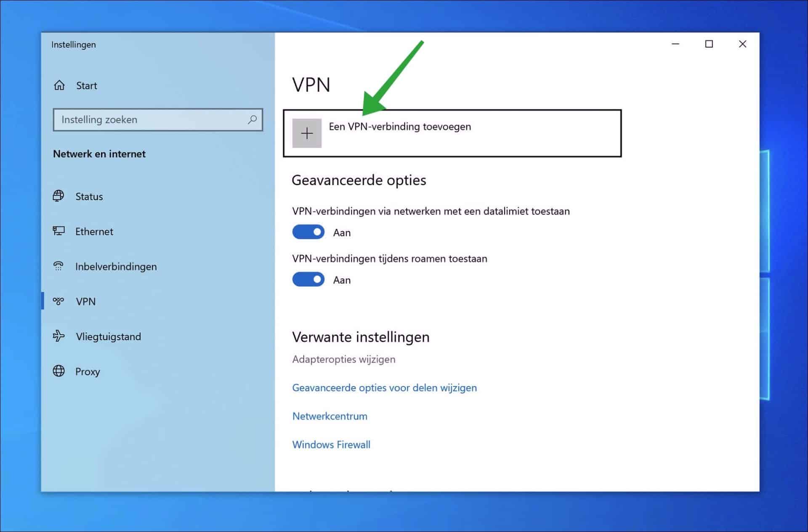The height and width of the screenshot is (532, 808).
Task: Maximize the Instellingen window
Action: point(709,44)
